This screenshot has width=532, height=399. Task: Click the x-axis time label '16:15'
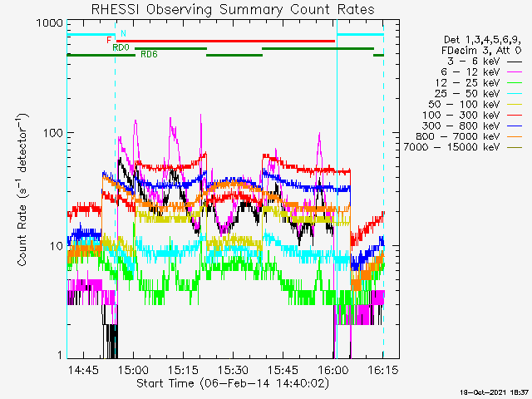[382, 370]
